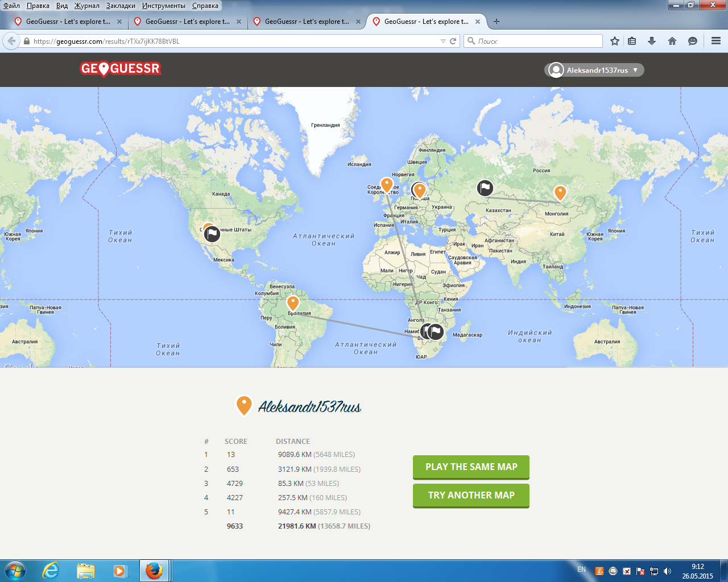Click the GeoGuessr logo

click(120, 69)
